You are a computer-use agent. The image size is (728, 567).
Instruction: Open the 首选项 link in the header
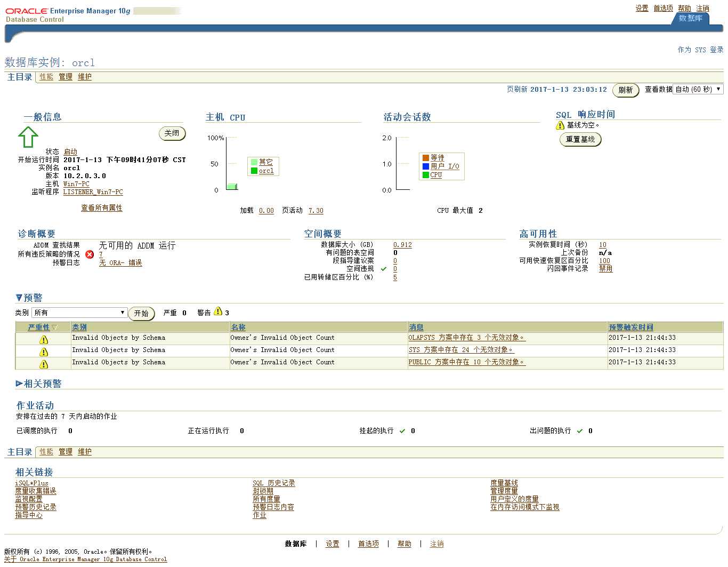(x=663, y=8)
